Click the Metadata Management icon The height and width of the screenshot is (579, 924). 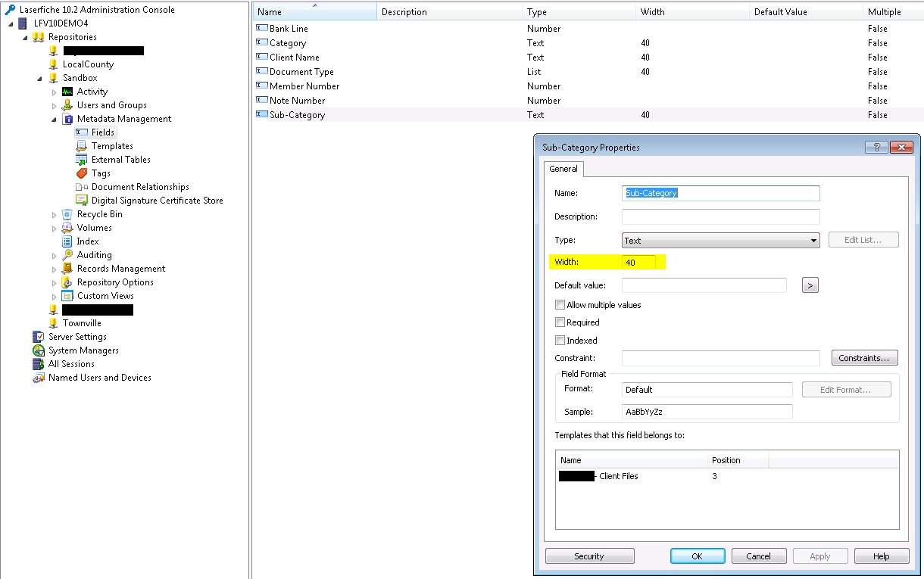point(67,119)
